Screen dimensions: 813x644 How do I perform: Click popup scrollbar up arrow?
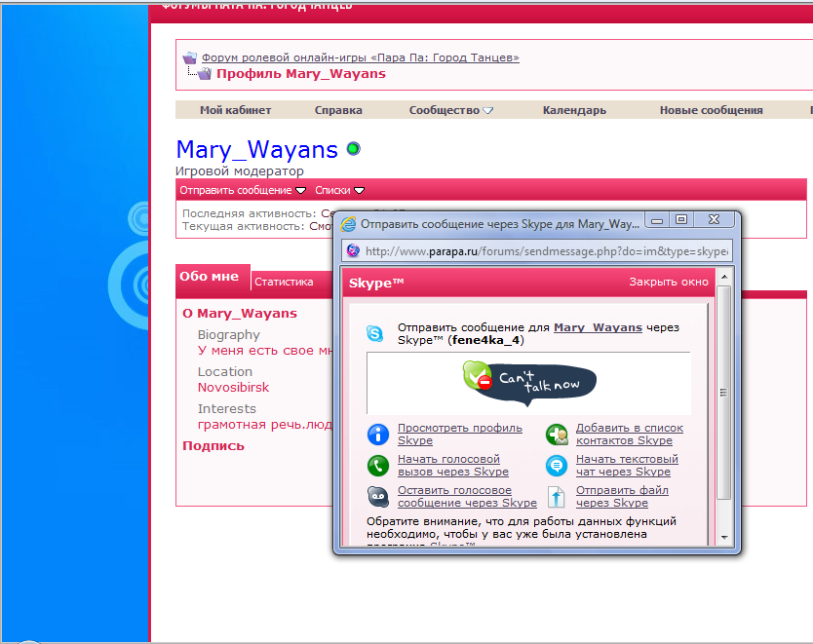(x=724, y=277)
